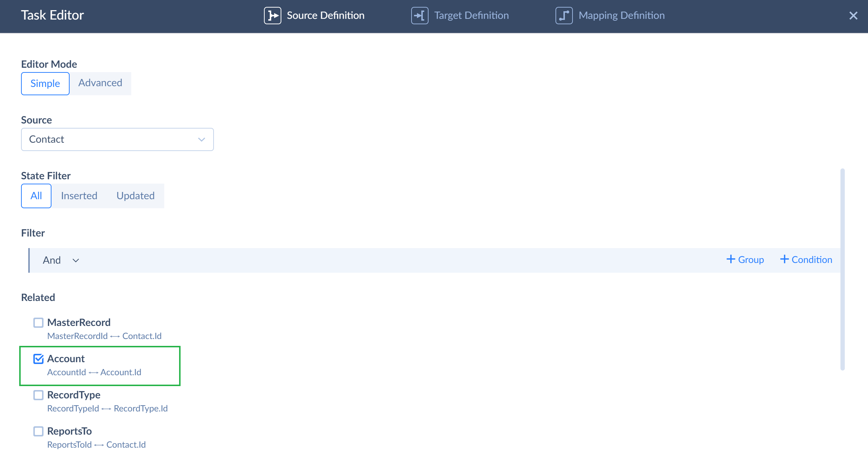Select ReportsTo related item tree entry

tap(69, 431)
